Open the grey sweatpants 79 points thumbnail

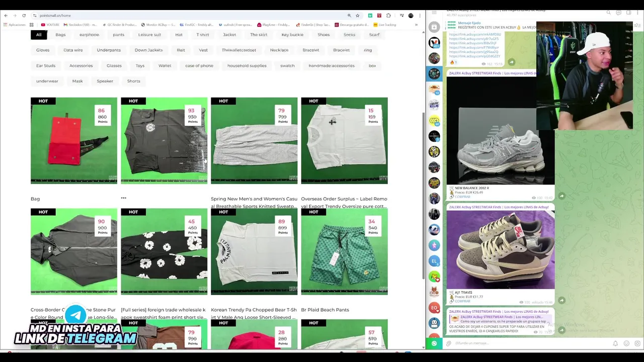[254, 141]
